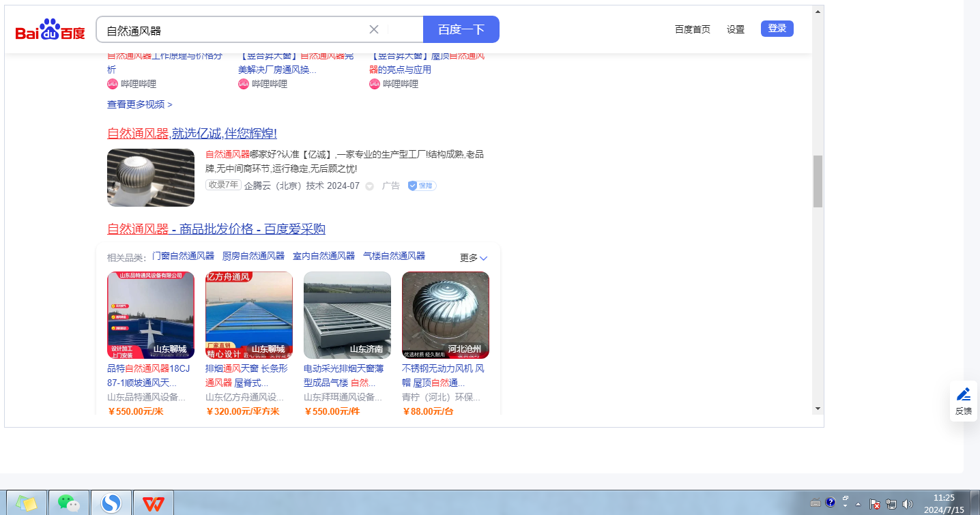The image size is (980, 515).
Task: Click the 收录7年 tag
Action: 223,185
